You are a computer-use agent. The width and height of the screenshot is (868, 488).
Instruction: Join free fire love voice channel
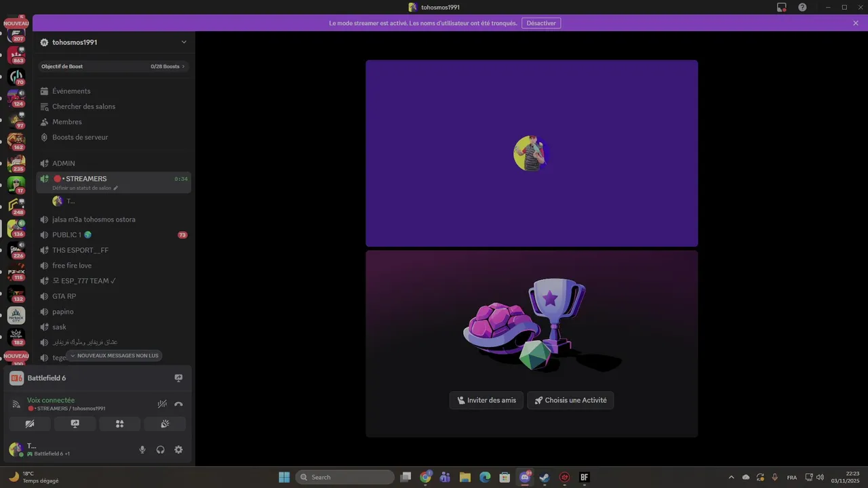pos(114,266)
